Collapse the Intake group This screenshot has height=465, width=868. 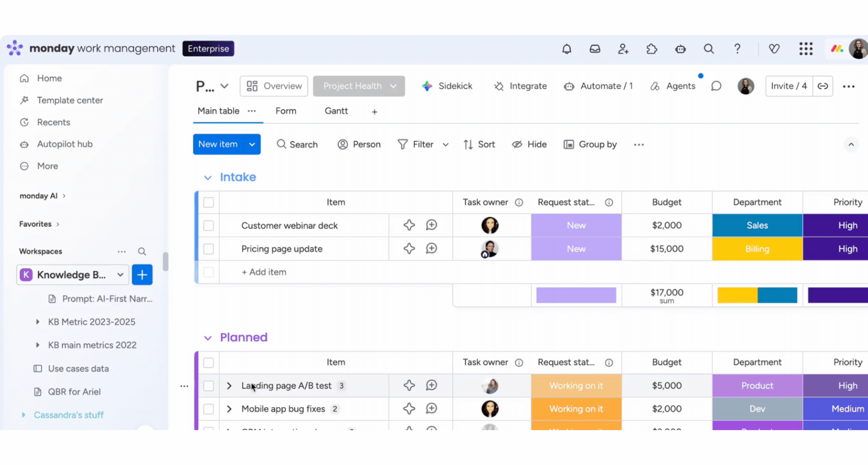tap(208, 177)
